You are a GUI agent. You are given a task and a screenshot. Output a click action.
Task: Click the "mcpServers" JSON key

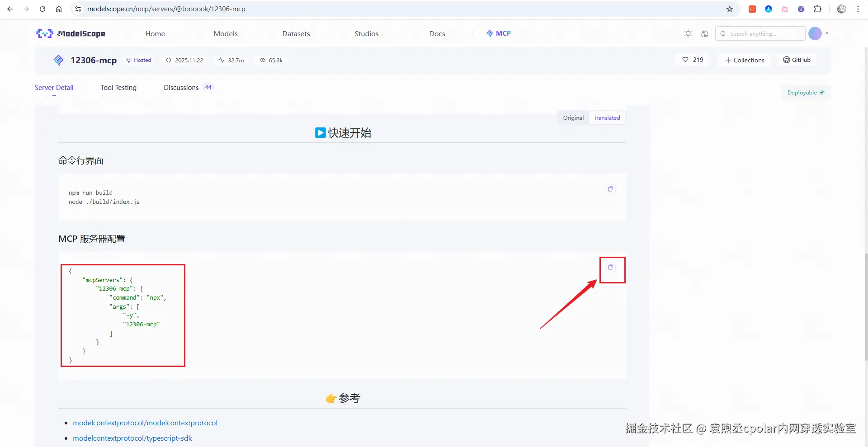pos(103,280)
